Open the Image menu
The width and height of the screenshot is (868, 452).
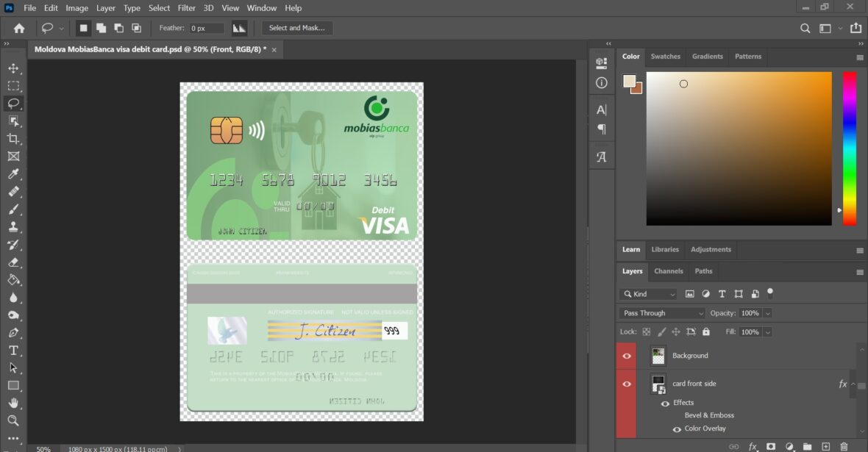pos(77,8)
